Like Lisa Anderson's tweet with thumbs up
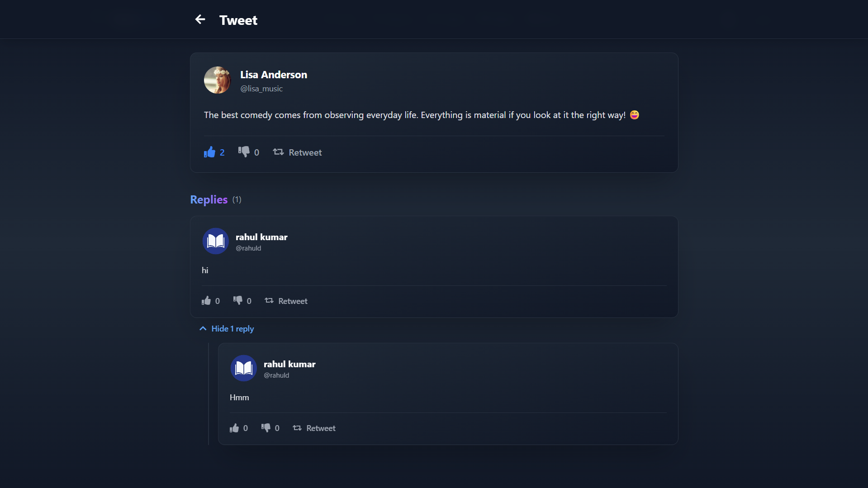 click(209, 152)
